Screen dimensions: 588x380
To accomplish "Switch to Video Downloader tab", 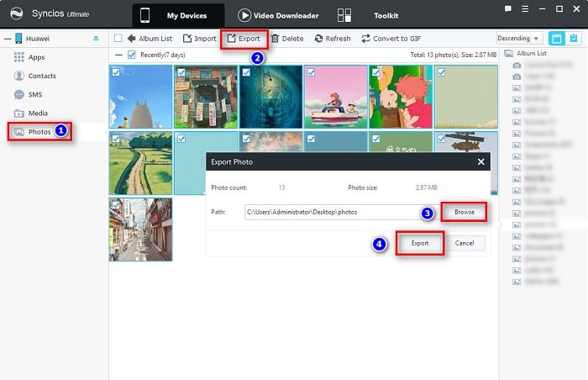I will tap(277, 15).
